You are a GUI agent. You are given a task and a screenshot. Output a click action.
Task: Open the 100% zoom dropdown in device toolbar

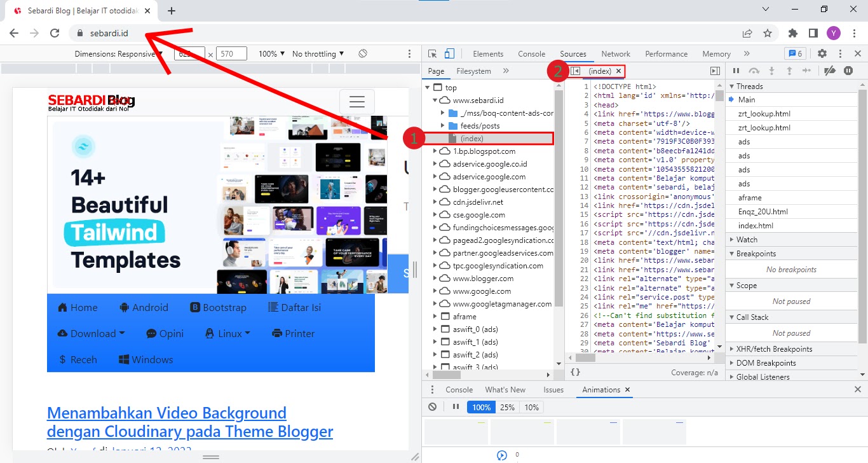click(271, 54)
